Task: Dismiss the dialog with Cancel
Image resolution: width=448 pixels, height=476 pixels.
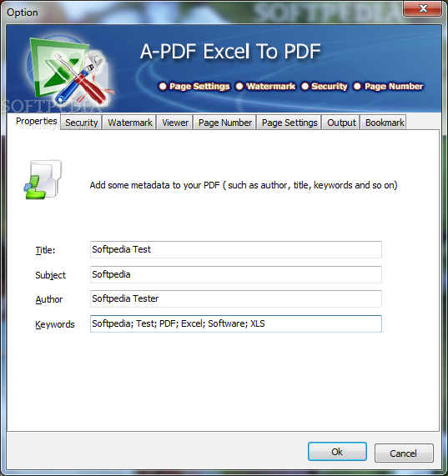Action: click(404, 453)
